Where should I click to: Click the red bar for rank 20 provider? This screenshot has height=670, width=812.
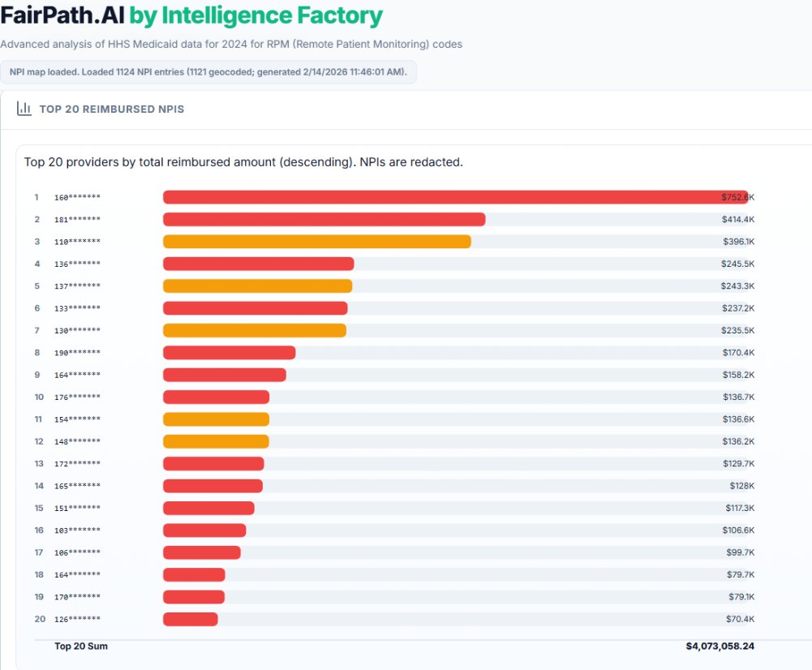(x=190, y=619)
